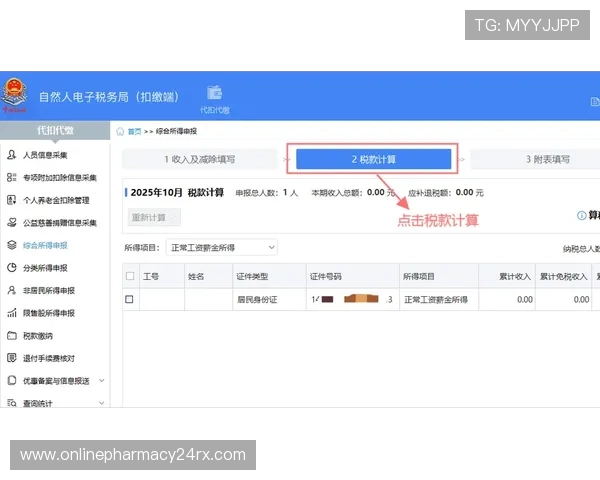Image resolution: width=600 pixels, height=480 pixels.
Task: Open 个人养老金扣除管理 icon
Action: 12,200
